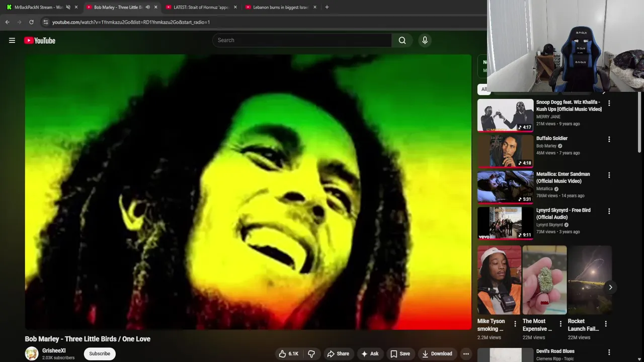Open Snoop Dogg Kush Ups video thumbnail
Viewport: 644px width, 362px height.
[505, 115]
